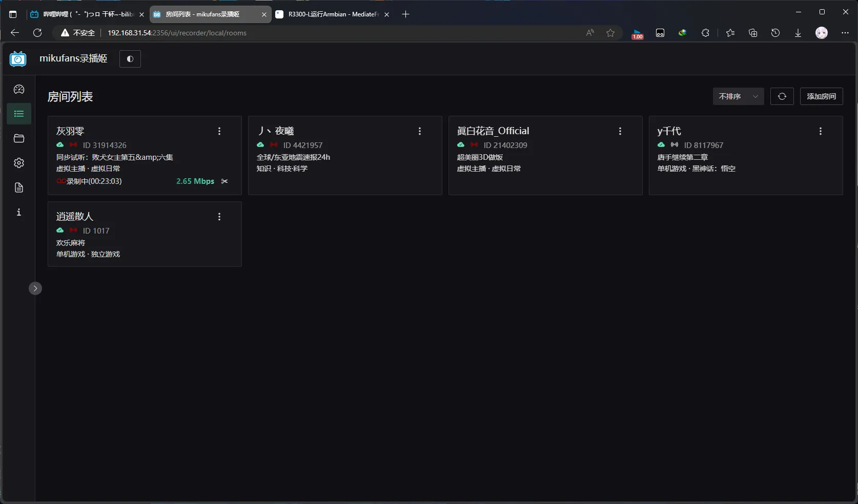Switch to the R3300-L运行Armbian browser tab
Image resolution: width=858 pixels, height=504 pixels.
[332, 14]
